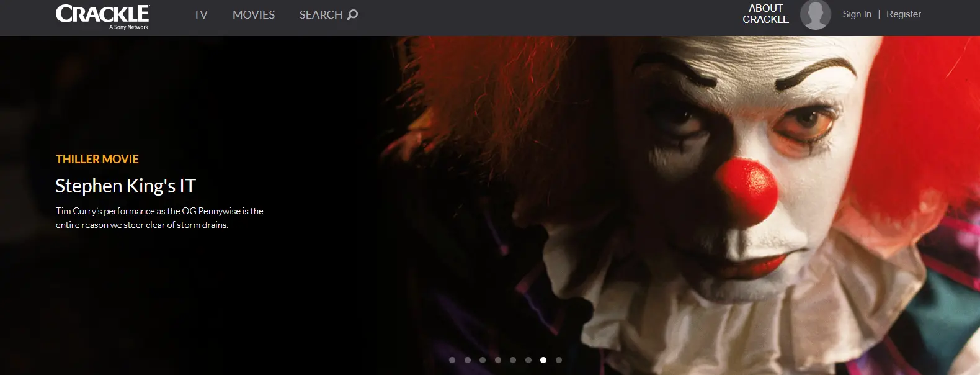Screen dimensions: 980x375
Task: Click the description starting "Tim Curry's performance"
Action: click(x=159, y=218)
